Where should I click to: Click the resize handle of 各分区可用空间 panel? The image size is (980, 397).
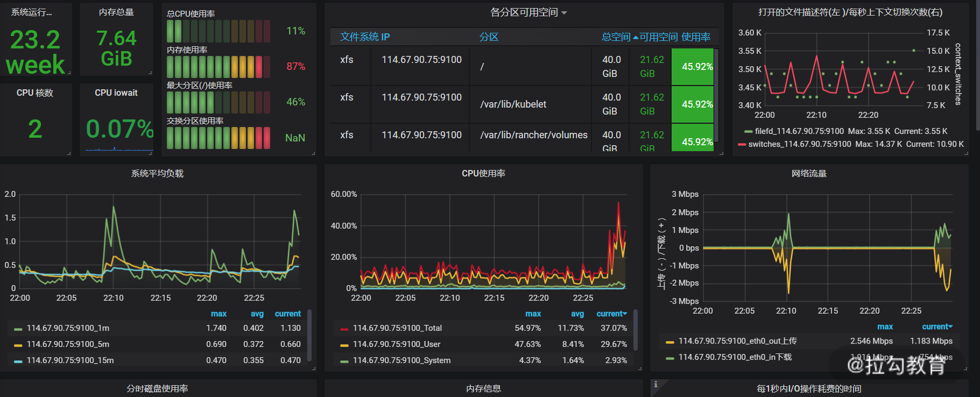pos(722,154)
